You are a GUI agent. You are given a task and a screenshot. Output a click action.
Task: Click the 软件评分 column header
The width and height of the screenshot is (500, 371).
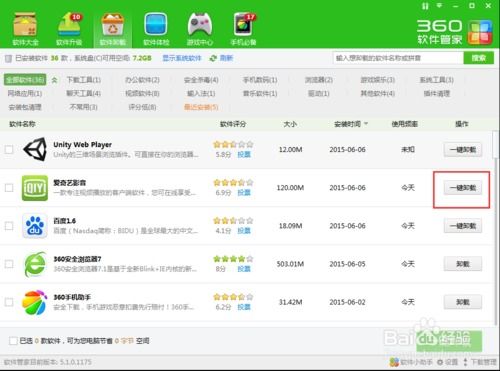point(233,124)
